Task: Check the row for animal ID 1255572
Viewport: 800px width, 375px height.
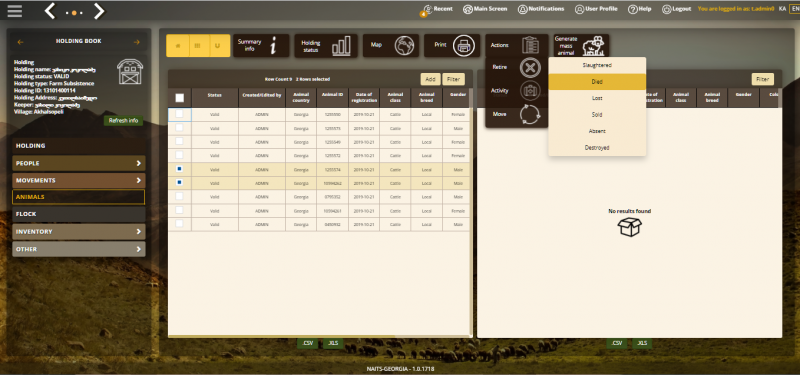Action: pos(179,155)
